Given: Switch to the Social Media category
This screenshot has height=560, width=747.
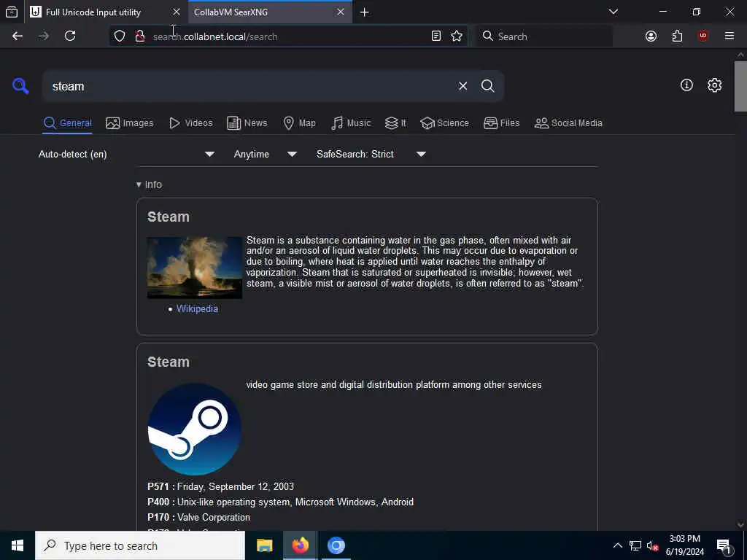Looking at the screenshot, I should pos(568,123).
